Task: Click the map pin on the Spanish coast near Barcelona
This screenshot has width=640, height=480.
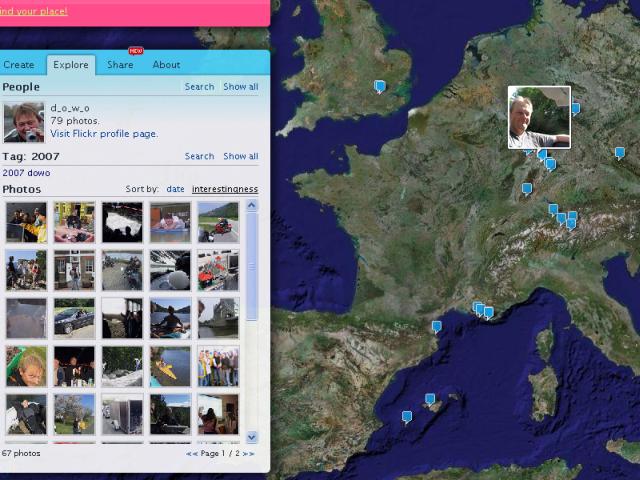Action: point(437,327)
